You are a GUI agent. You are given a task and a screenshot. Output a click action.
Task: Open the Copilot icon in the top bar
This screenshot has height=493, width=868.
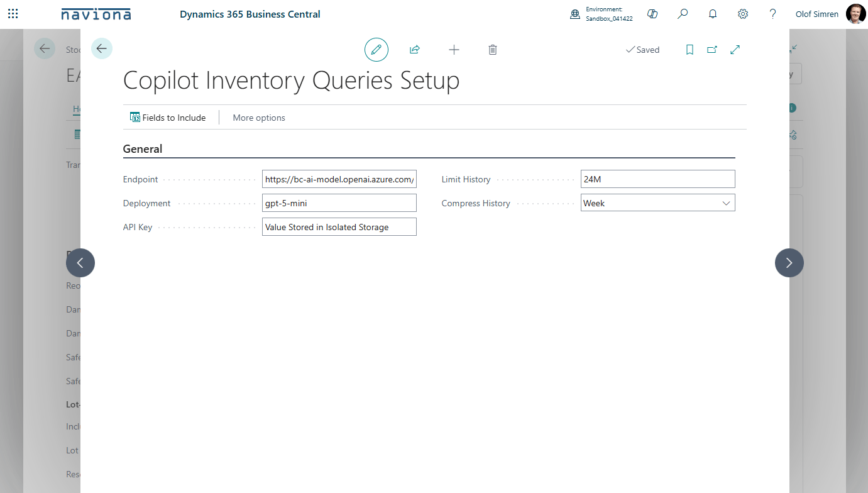652,14
